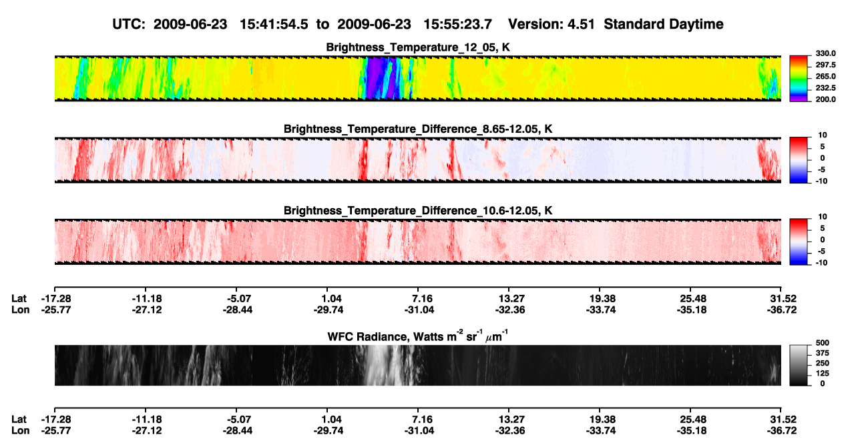The width and height of the screenshot is (868, 445).
Task: Click the 'Brightness_Temperature_Difference_8.65-12.05, K' title
Action: tap(418, 129)
